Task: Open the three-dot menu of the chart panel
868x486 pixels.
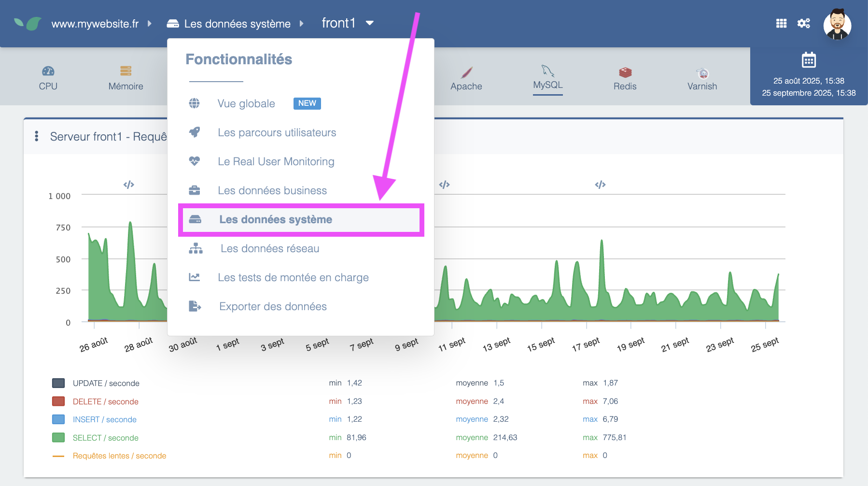Action: [x=37, y=136]
